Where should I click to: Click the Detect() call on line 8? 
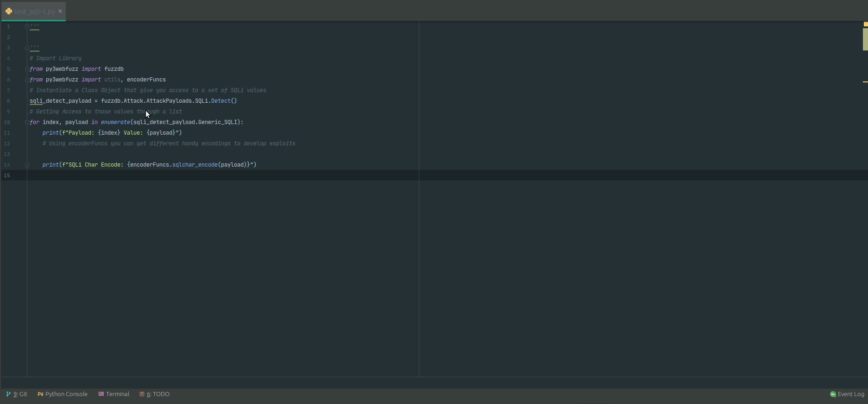[224, 101]
